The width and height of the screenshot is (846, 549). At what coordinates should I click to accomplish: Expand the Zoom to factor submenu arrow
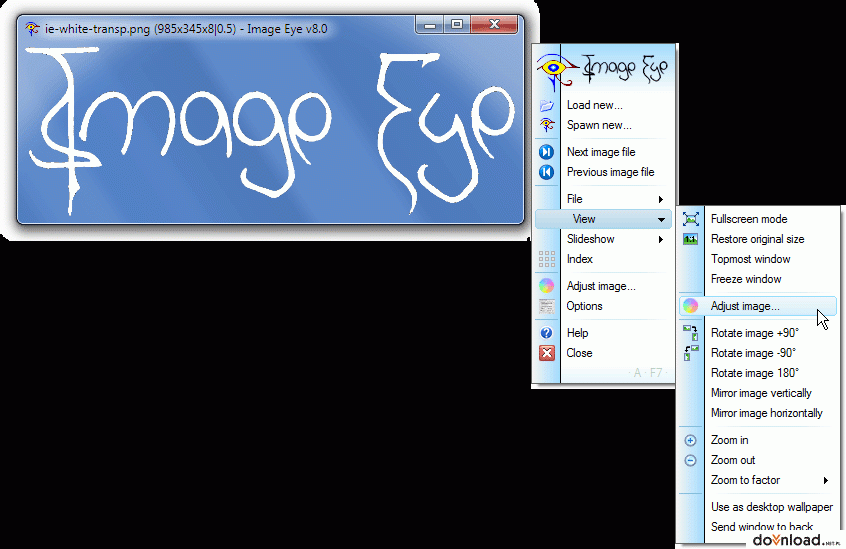[825, 481]
